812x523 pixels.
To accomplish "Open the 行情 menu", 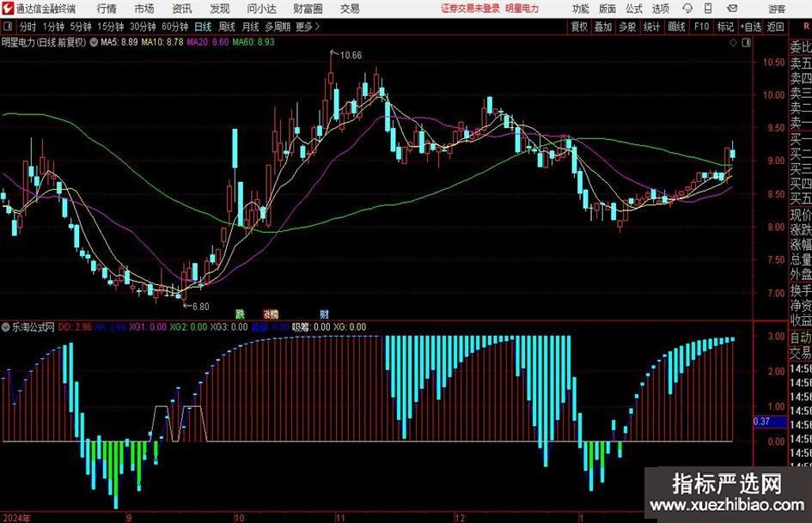I will click(107, 9).
